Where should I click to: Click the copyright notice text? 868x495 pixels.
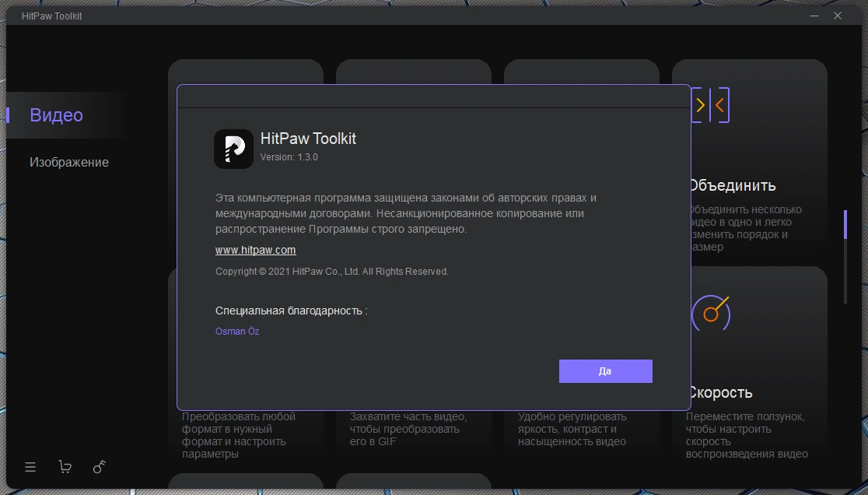pos(331,272)
